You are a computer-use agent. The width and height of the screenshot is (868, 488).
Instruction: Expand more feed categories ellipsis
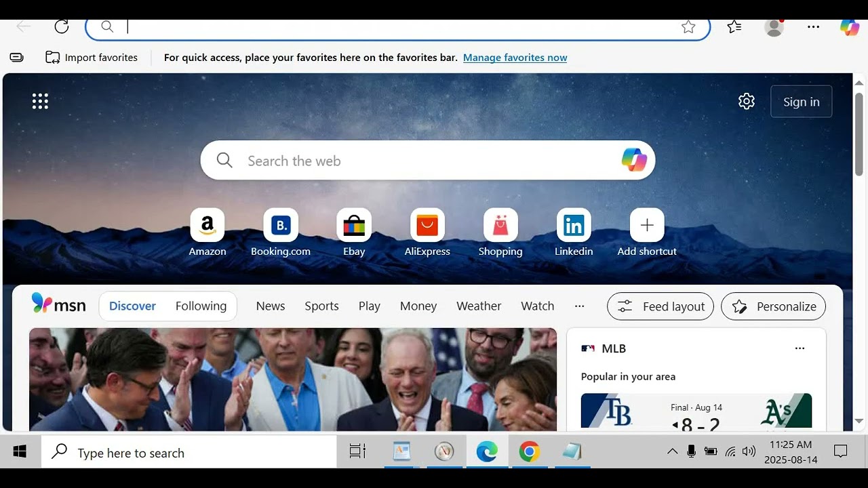pyautogui.click(x=579, y=306)
